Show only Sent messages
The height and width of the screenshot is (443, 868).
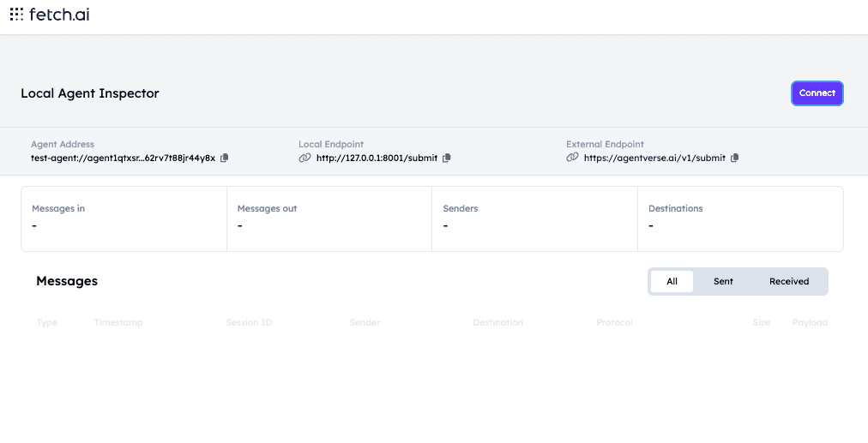tap(723, 281)
